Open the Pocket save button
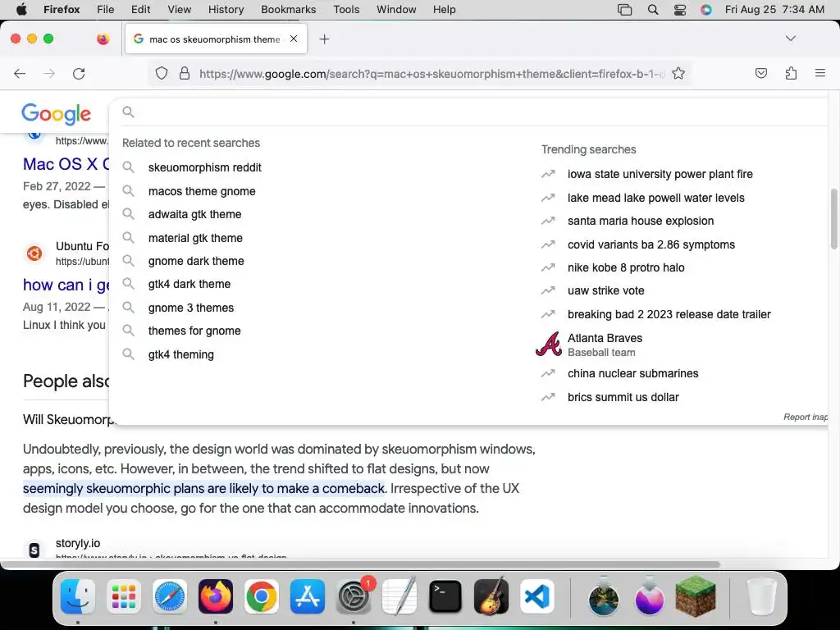Viewport: 840px width, 630px height. pyautogui.click(x=760, y=73)
